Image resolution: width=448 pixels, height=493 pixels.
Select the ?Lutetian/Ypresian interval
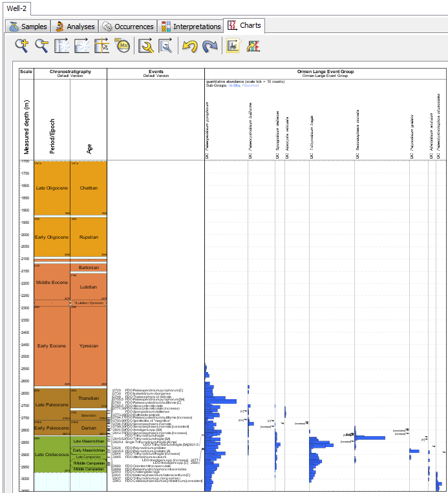(89, 303)
